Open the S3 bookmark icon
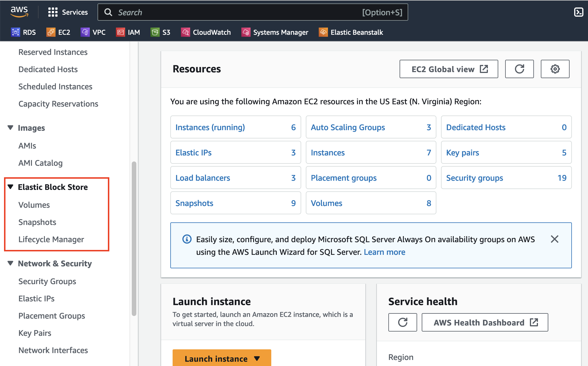 coord(155,32)
